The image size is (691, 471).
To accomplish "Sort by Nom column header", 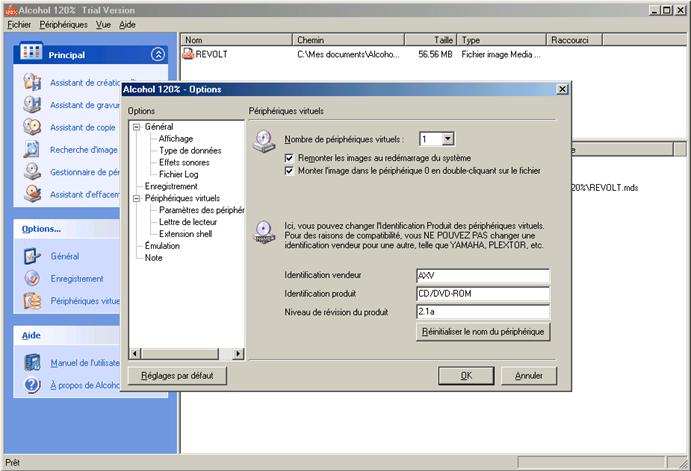I will 236,40.
